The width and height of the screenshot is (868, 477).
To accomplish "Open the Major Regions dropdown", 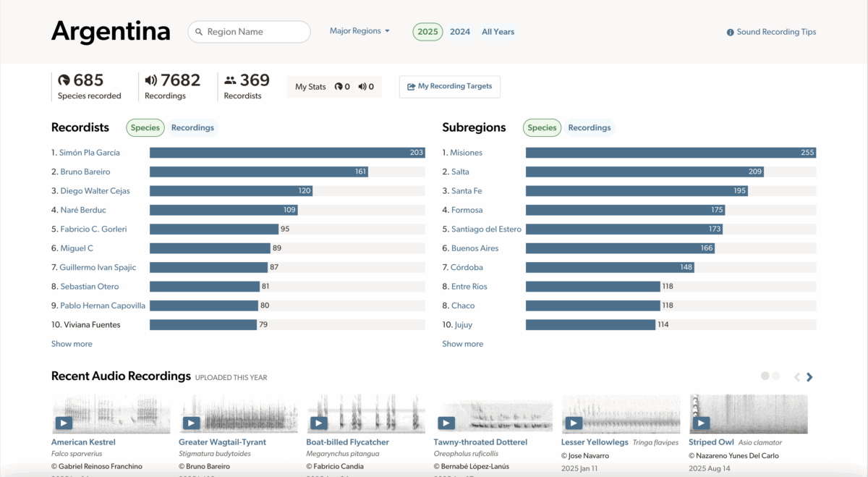I will 359,30.
